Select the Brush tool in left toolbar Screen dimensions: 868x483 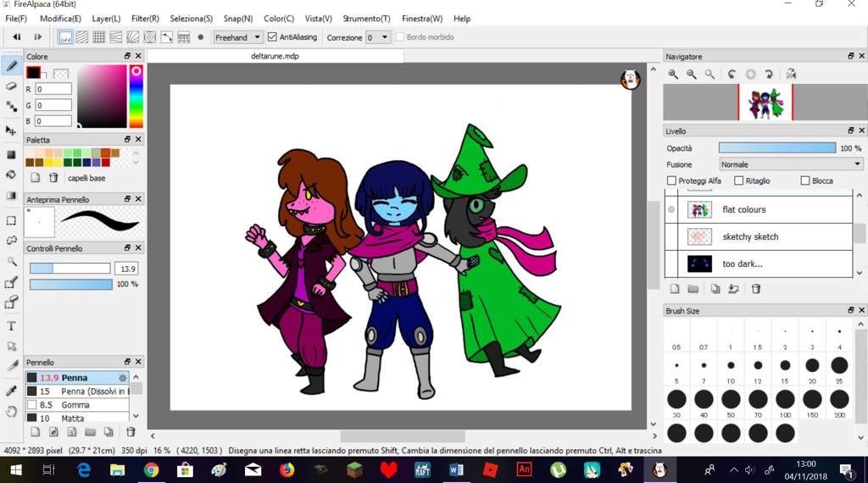coord(11,66)
